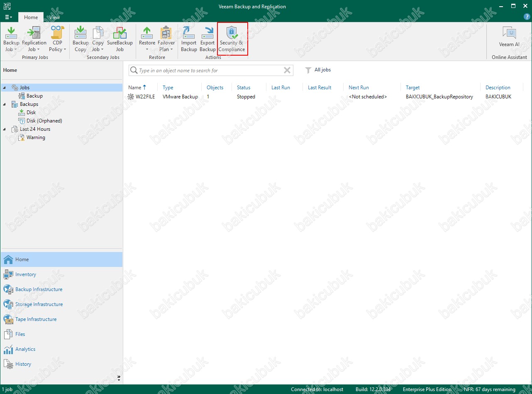Viewport: 532px width, 394px height.
Task: Open the Files navigation view
Action: click(61, 334)
